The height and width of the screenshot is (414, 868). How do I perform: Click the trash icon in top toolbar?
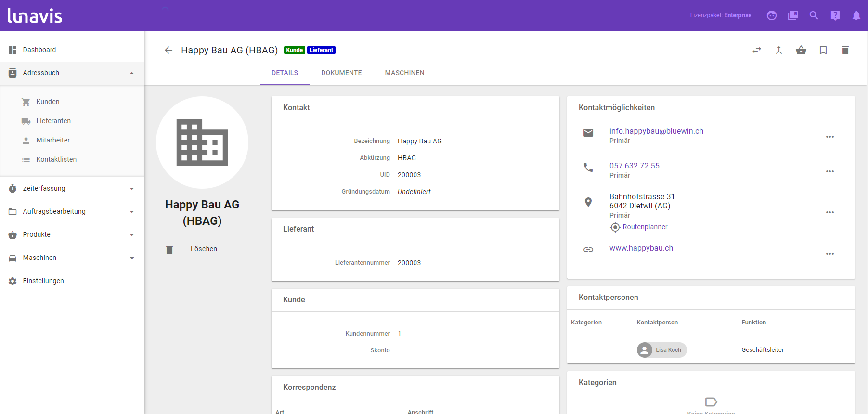click(845, 50)
